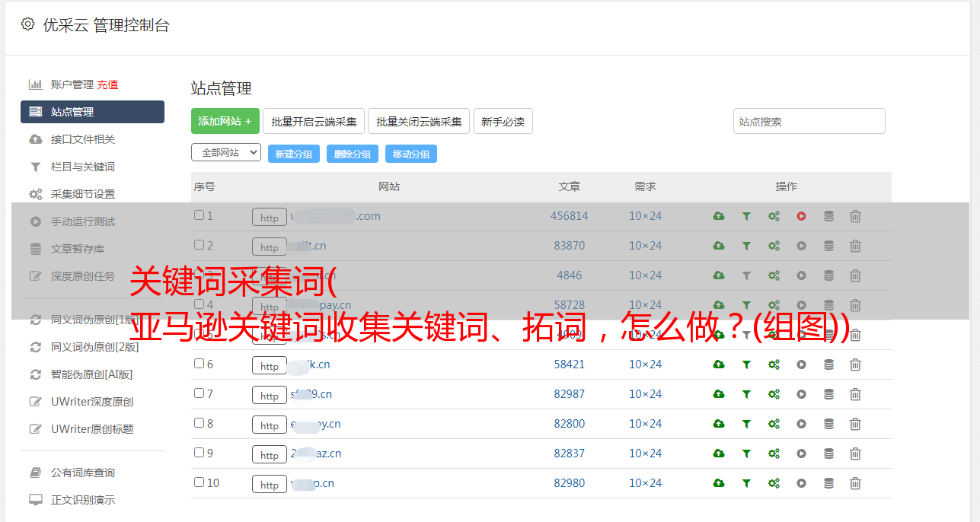Select 站点管理 in the sidebar

tap(92, 112)
